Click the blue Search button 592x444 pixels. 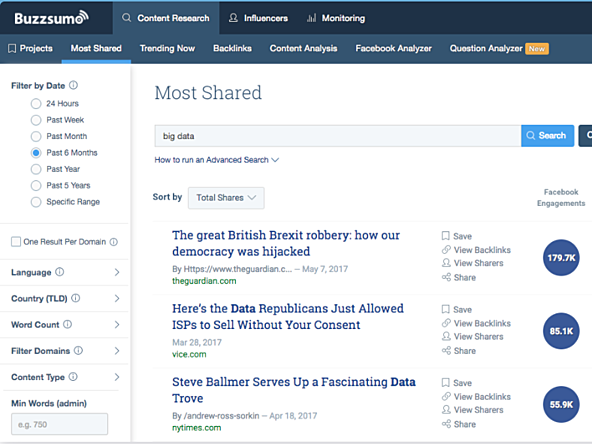coord(547,136)
